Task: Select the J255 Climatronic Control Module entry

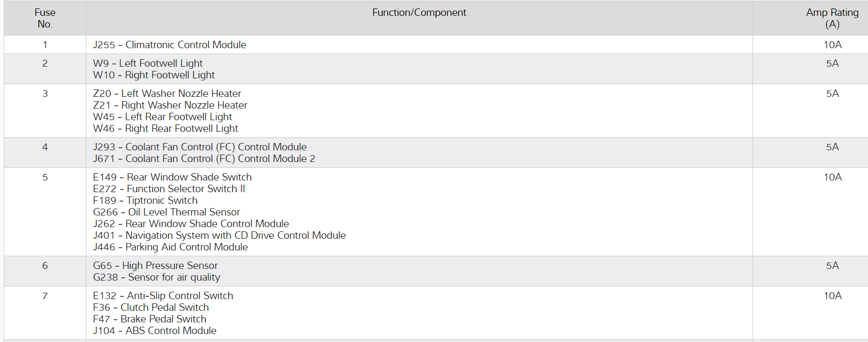Action: (170, 45)
